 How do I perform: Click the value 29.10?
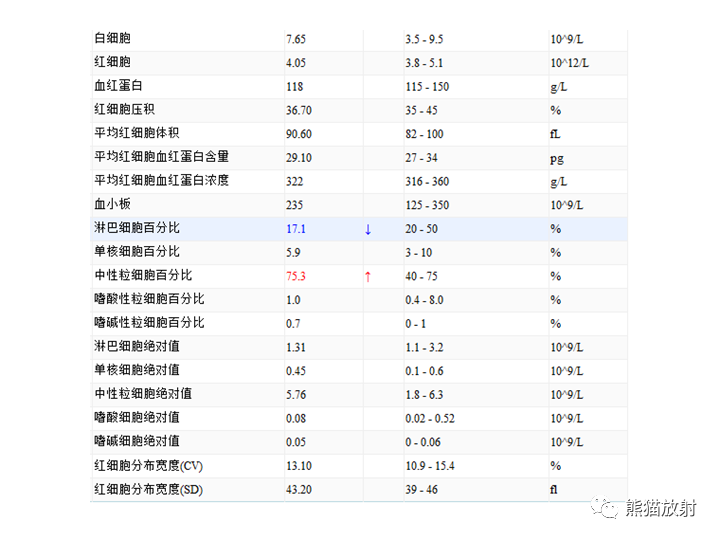click(298, 158)
